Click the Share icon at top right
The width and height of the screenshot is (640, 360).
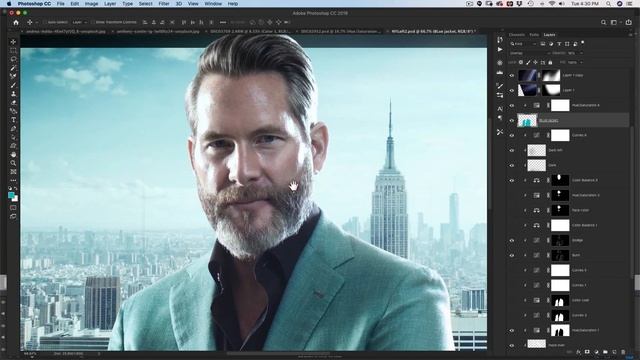[629, 22]
